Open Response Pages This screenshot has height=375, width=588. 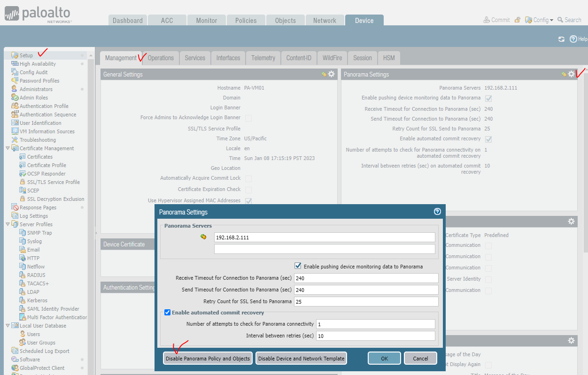(38, 207)
